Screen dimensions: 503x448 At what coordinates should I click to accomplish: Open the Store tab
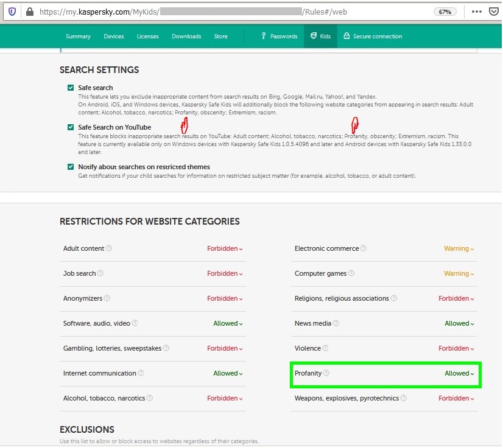point(220,37)
